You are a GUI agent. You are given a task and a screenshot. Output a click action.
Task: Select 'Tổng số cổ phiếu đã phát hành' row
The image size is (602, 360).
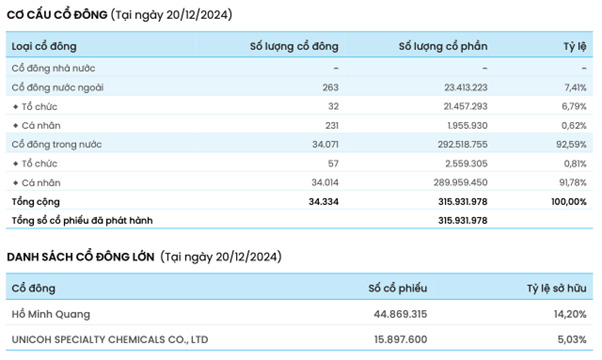(x=299, y=221)
